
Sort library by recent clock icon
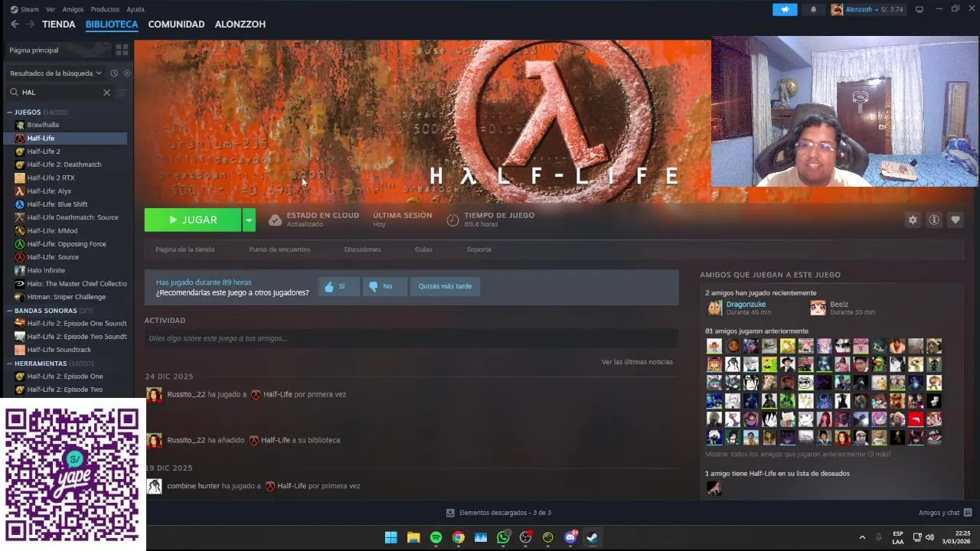point(114,73)
